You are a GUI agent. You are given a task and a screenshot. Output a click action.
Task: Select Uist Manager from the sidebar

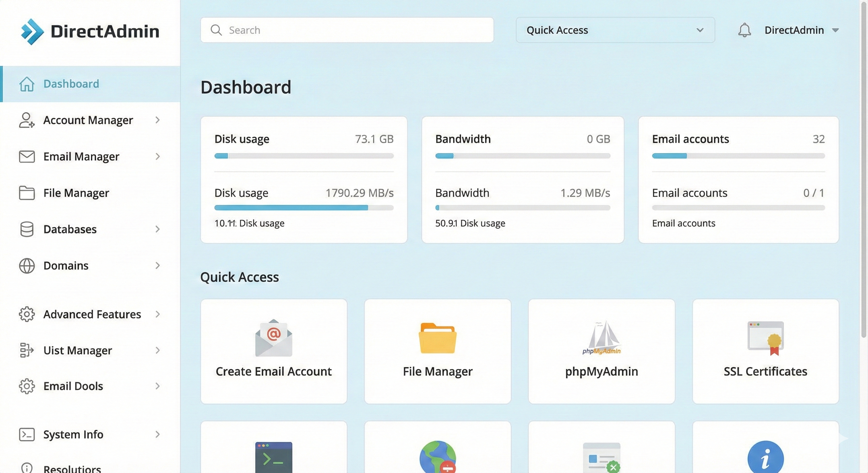pos(77,350)
